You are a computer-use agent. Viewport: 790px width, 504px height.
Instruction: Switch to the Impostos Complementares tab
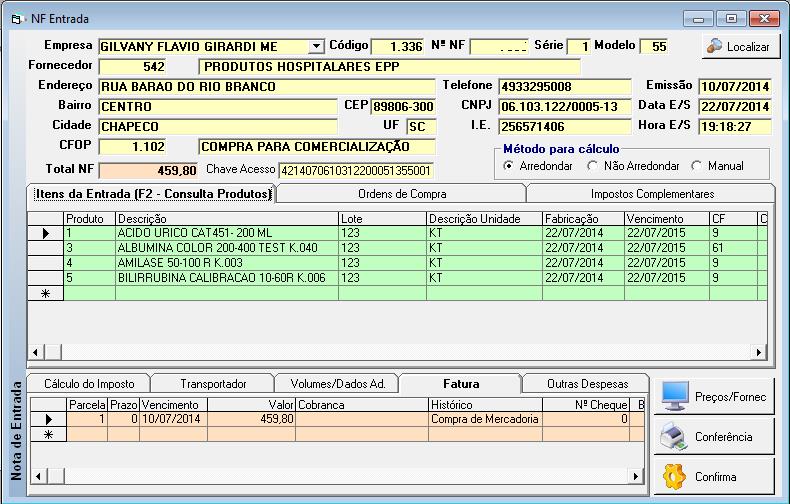(652, 194)
